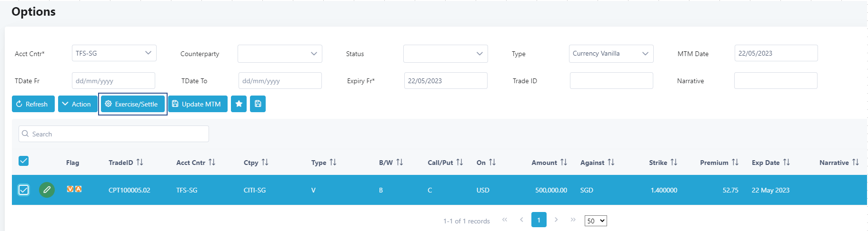Sort by TradeID column arrows
This screenshot has width=868, height=231.
click(140, 163)
